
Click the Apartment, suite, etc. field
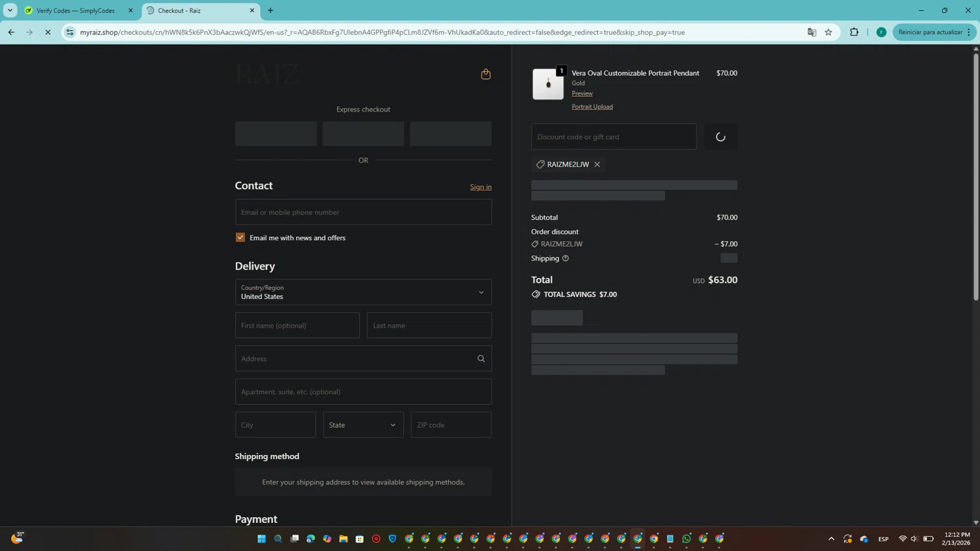pos(363,392)
